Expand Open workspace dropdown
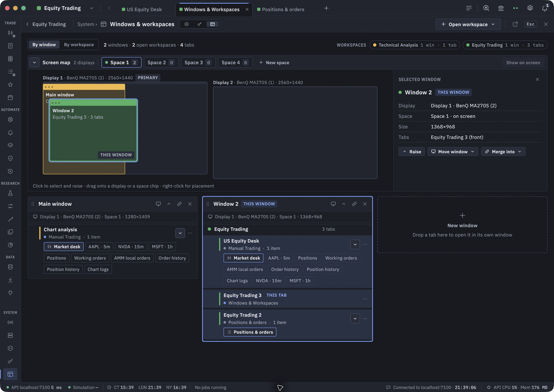 point(468,24)
